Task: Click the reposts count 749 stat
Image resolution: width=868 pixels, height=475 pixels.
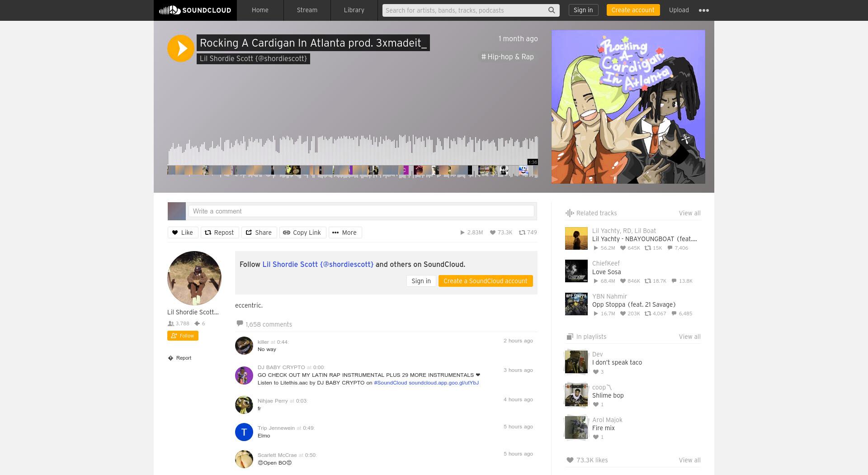Action: point(528,233)
